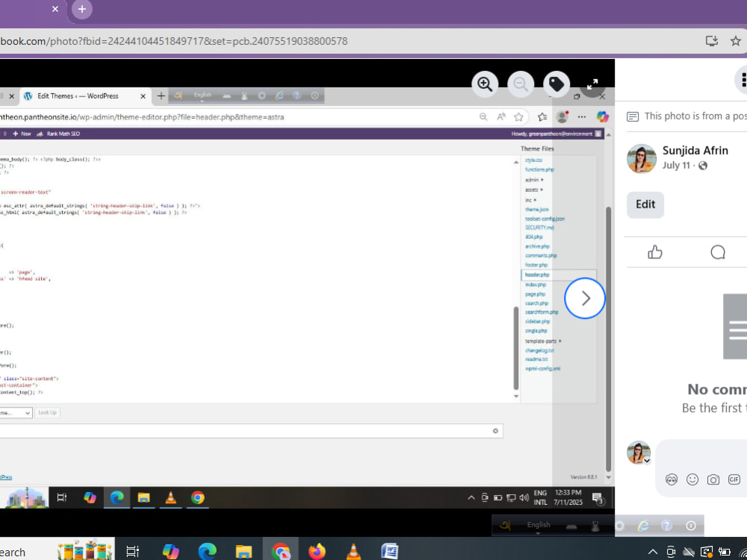Switch commenting identity via the avatar dropdown arrow
The height and width of the screenshot is (560, 747).
pos(646,461)
